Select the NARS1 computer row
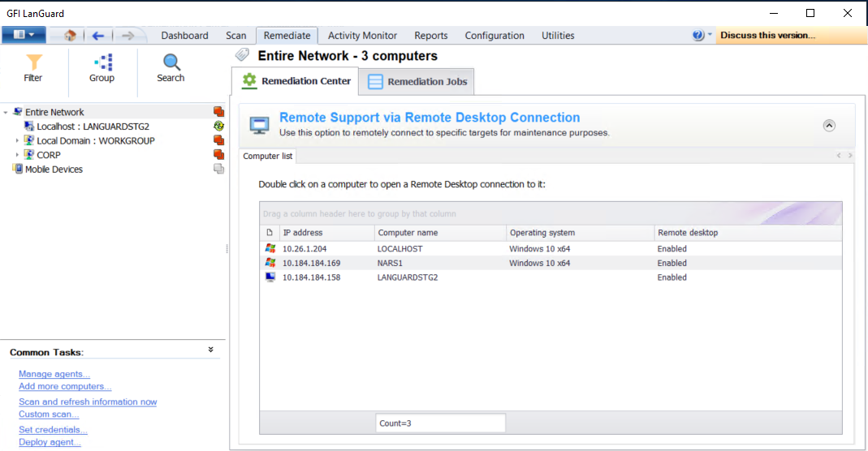The height and width of the screenshot is (451, 868). coord(551,263)
